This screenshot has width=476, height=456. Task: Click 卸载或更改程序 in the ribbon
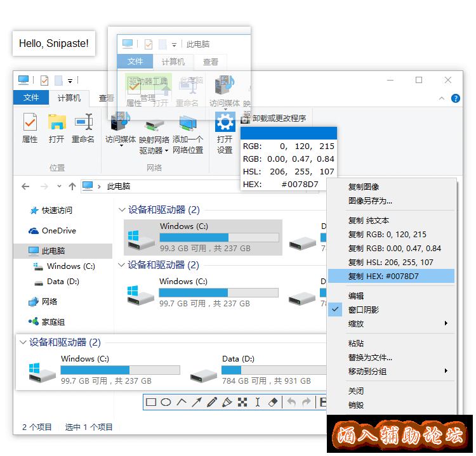(x=279, y=119)
